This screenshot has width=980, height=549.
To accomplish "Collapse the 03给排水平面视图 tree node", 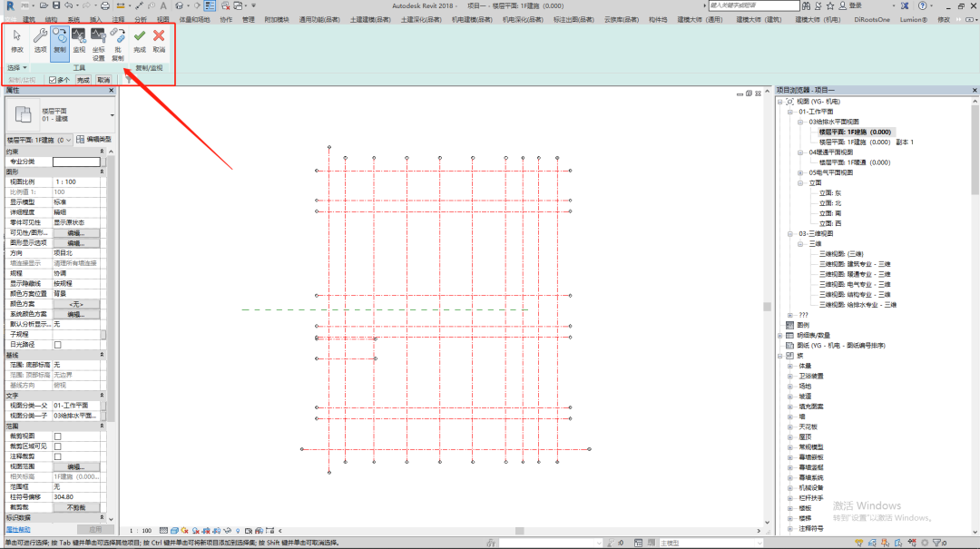I will (x=800, y=122).
